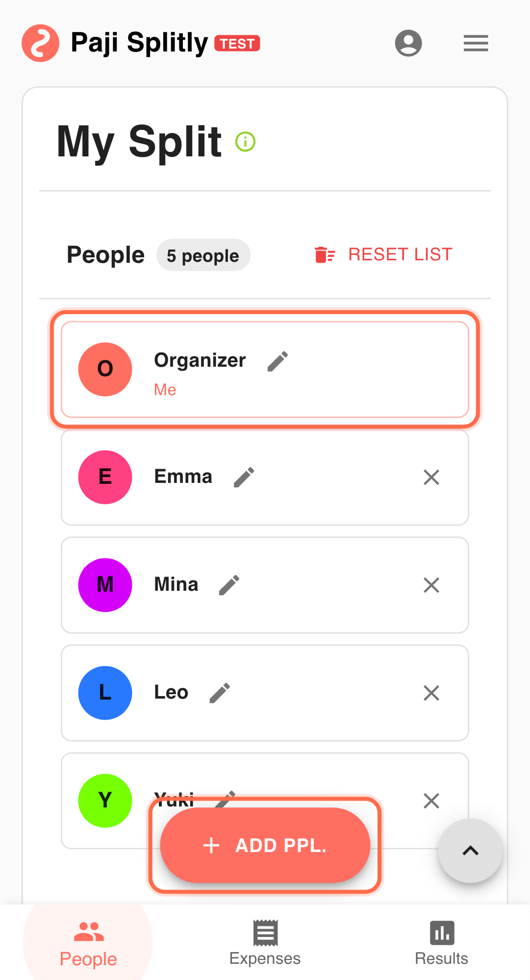Image resolution: width=530 pixels, height=980 pixels.
Task: Click the info icon next to My Split
Action: coord(246,142)
